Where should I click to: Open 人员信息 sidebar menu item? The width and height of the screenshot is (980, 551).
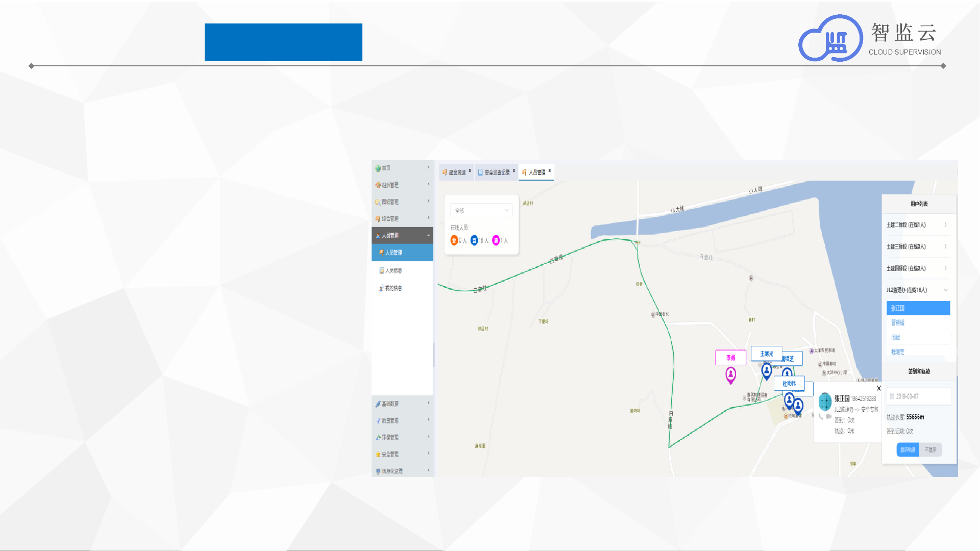point(394,270)
